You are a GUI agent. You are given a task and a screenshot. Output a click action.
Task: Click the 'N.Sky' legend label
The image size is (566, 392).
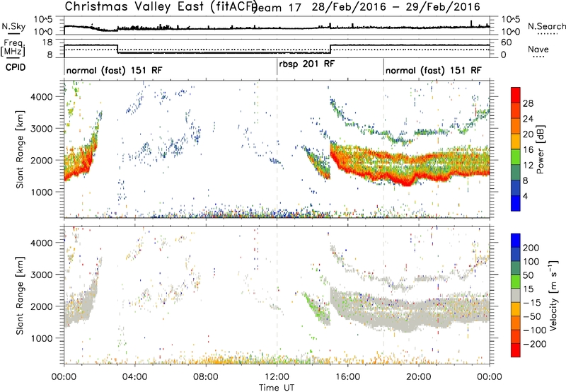point(13,26)
